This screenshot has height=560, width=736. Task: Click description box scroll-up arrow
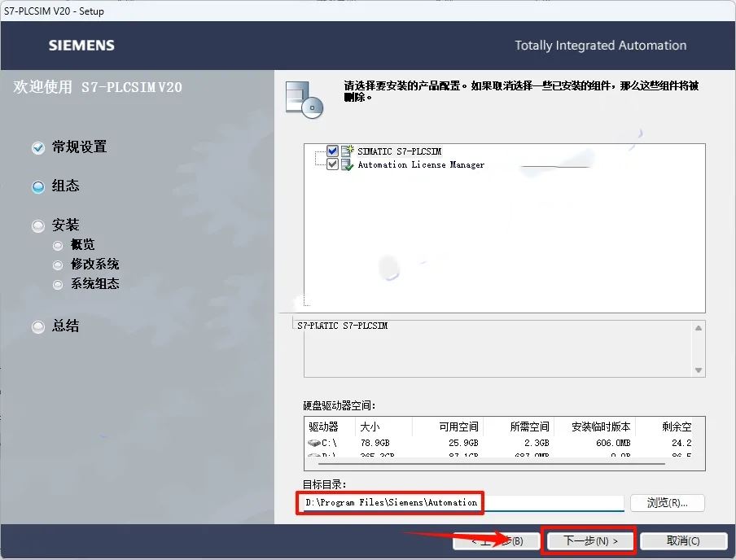pyautogui.click(x=699, y=328)
